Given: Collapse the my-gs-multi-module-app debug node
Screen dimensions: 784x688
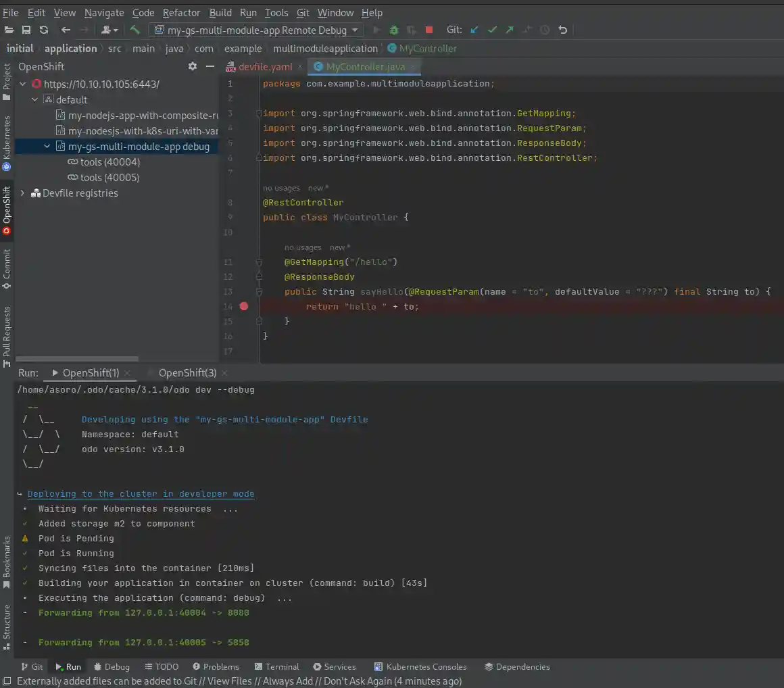Looking at the screenshot, I should pyautogui.click(x=47, y=147).
